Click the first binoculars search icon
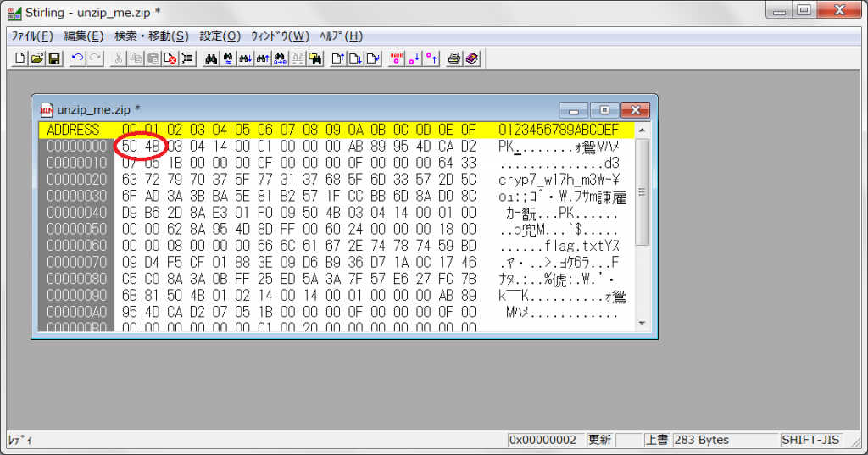This screenshot has width=868, height=455. (x=212, y=58)
